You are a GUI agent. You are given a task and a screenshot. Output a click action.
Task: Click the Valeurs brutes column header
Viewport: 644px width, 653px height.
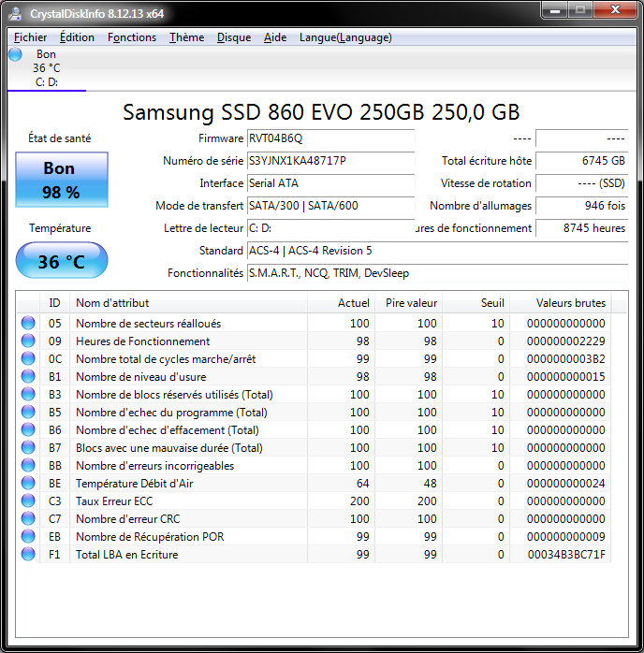pyautogui.click(x=570, y=303)
